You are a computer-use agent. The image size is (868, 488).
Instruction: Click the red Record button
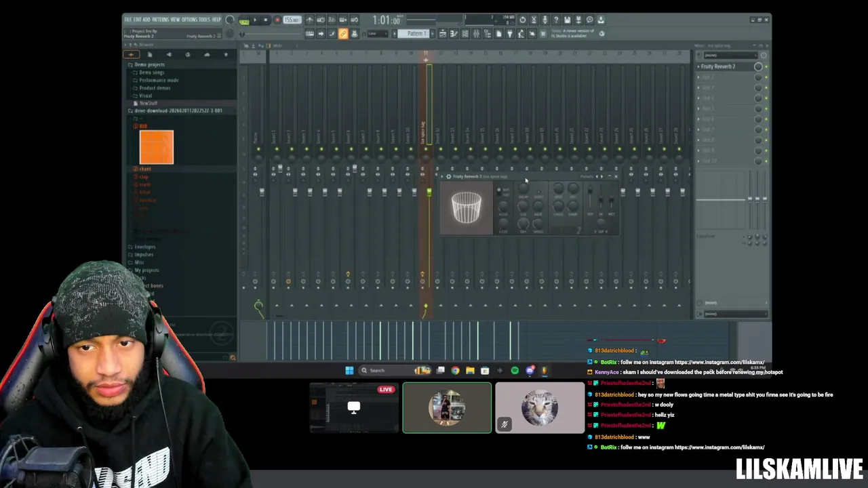(277, 20)
